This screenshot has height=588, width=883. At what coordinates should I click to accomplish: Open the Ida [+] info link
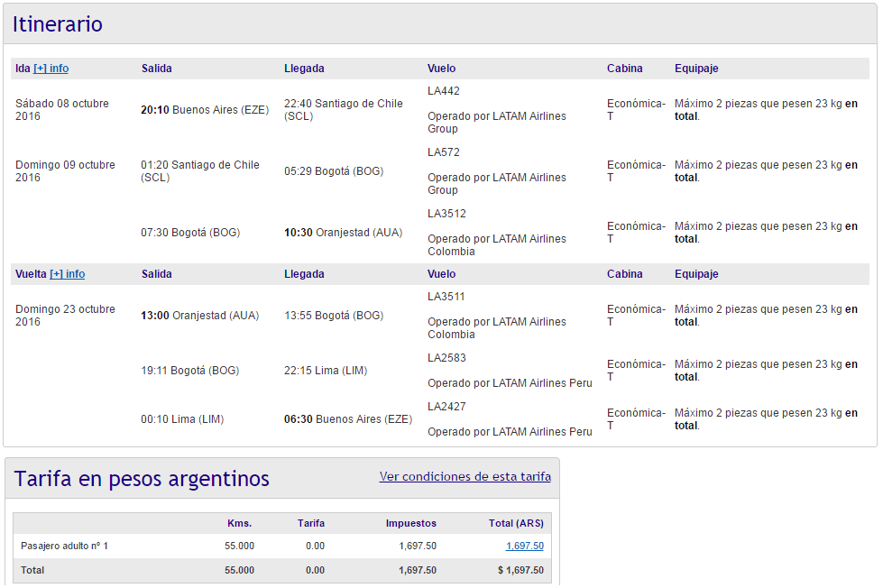51,69
